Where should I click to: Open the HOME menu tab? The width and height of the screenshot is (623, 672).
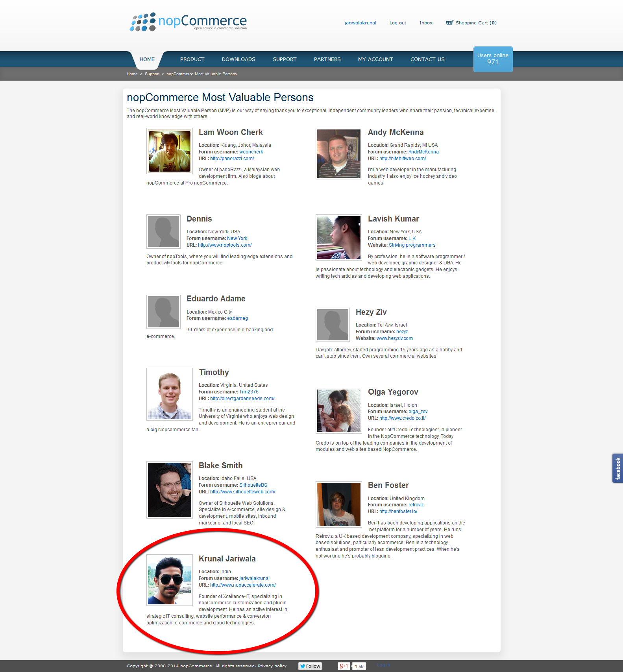click(147, 59)
